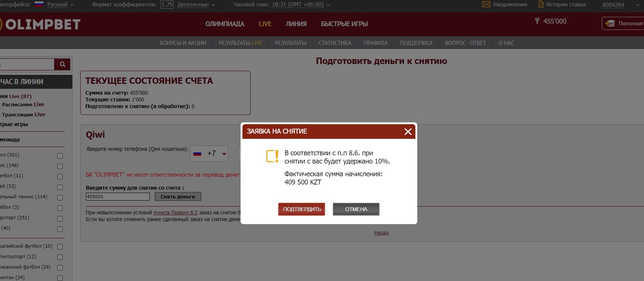Screen dimensions: 644x281
Task: Click the notifications envelope icon
Action: [x=486, y=4]
